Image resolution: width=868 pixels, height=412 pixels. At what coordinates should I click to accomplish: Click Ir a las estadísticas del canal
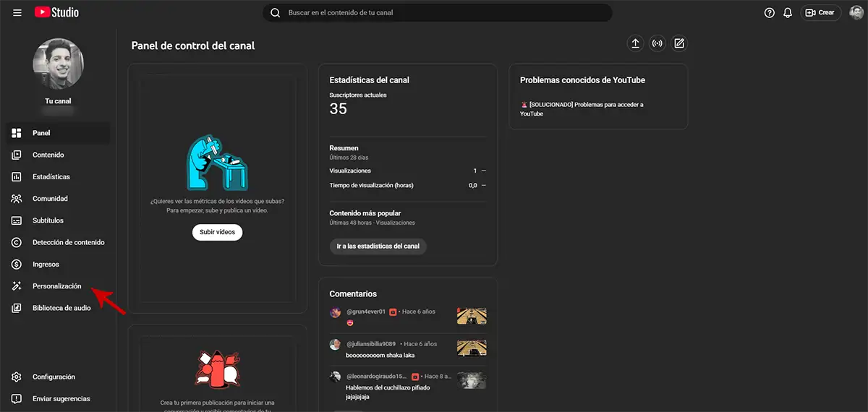378,246
